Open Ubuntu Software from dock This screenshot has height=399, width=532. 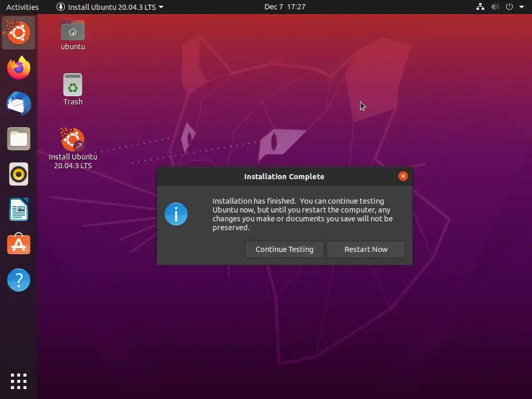[19, 244]
